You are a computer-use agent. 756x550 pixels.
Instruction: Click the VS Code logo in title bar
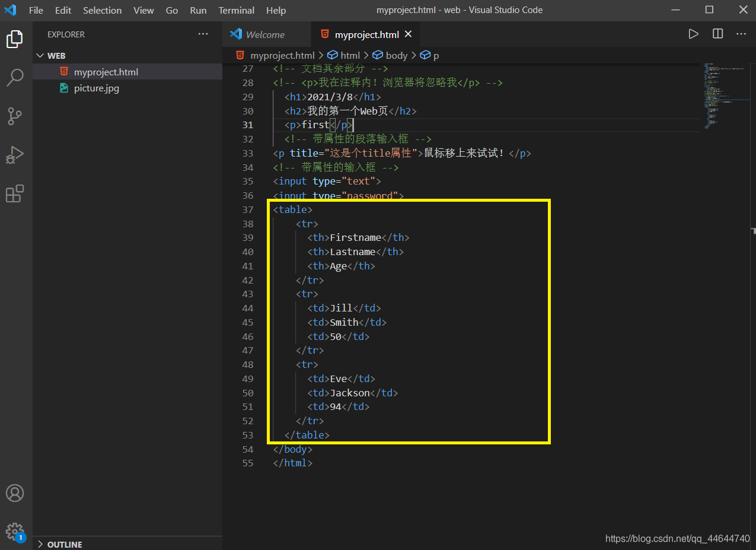[x=10, y=10]
